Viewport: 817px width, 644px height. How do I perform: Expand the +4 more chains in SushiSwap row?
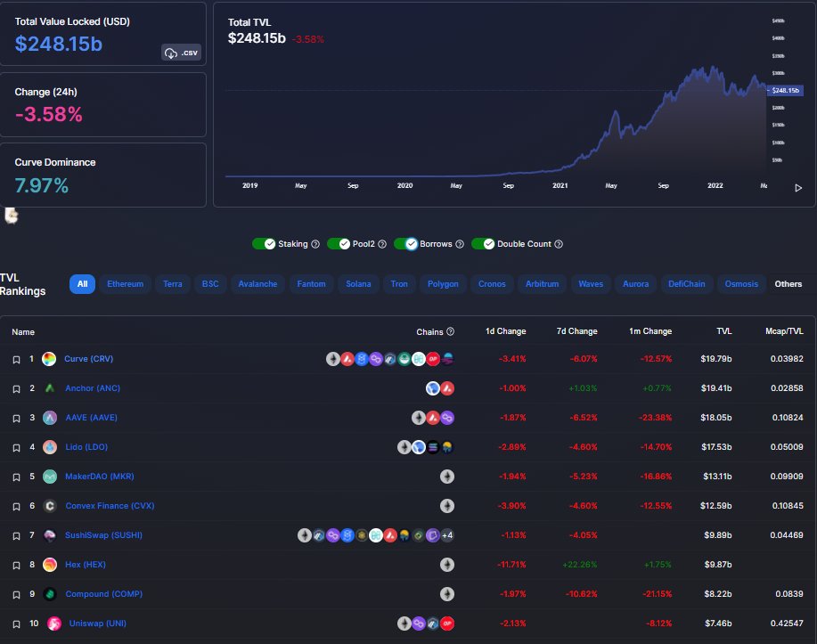click(447, 535)
